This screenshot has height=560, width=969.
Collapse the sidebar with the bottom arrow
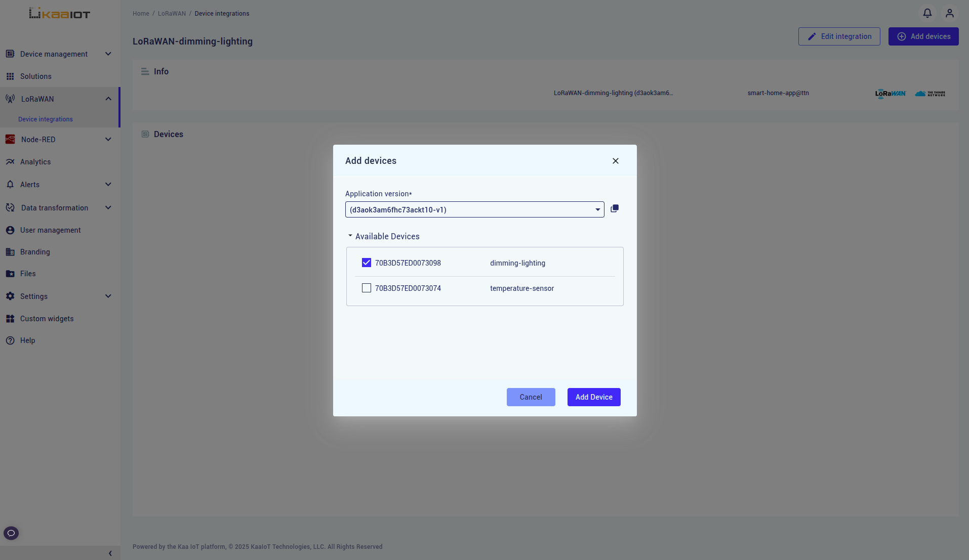[x=110, y=553]
